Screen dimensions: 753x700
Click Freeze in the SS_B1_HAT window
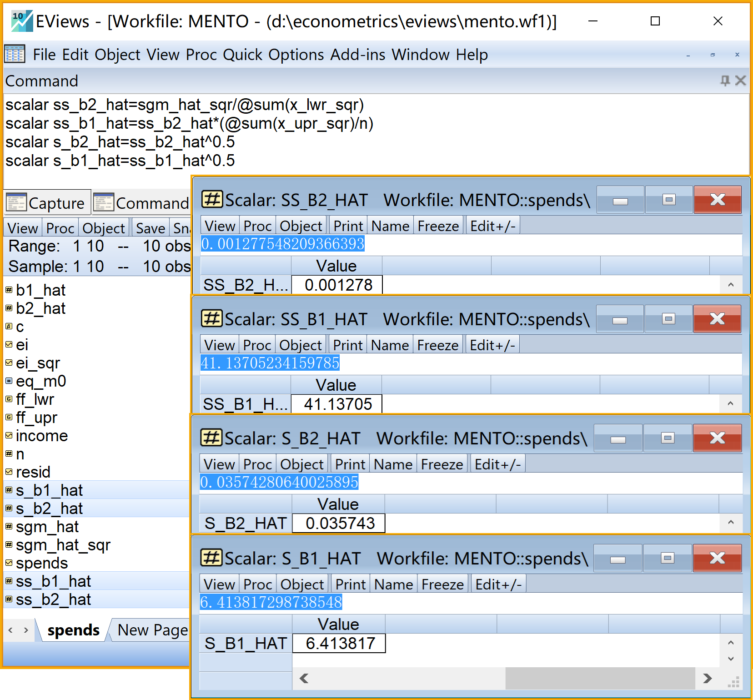[x=437, y=345]
